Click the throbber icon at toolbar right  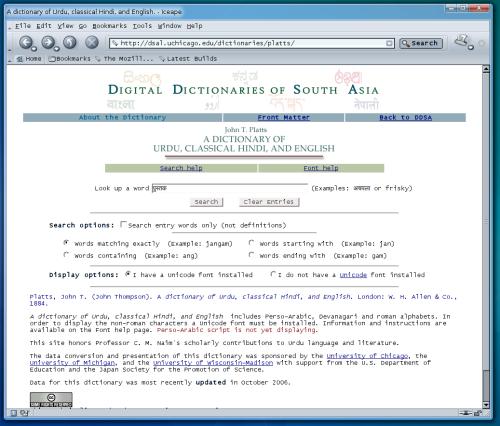pos(481,43)
